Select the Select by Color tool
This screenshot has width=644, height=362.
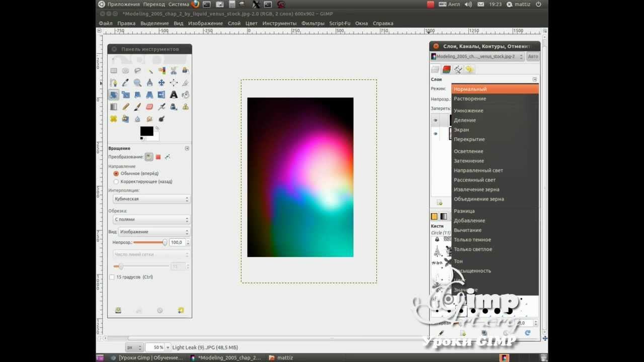[x=162, y=70]
